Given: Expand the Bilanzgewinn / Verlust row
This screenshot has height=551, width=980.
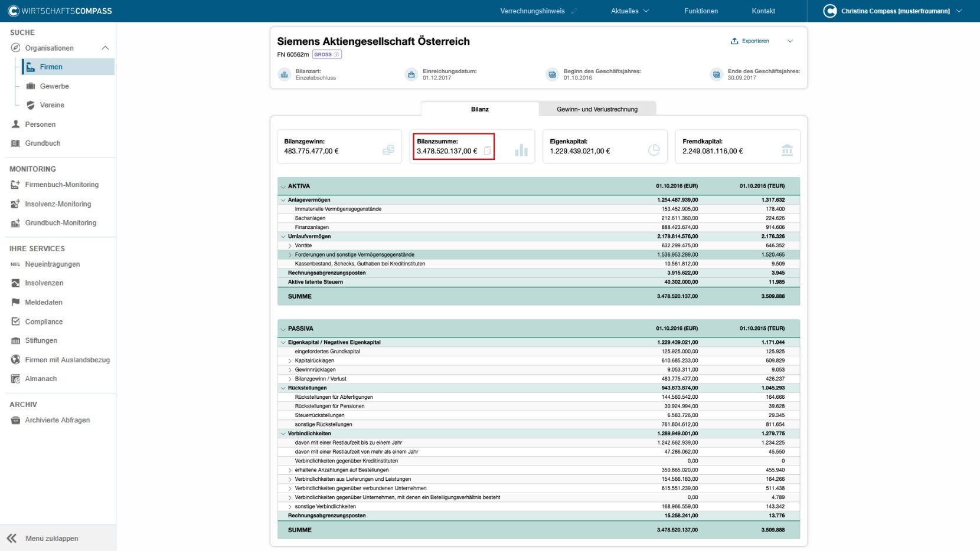Looking at the screenshot, I should (x=290, y=379).
